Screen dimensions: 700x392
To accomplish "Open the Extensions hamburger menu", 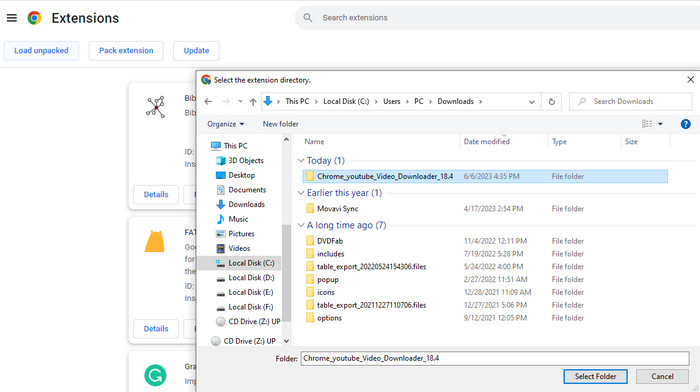I will (x=12, y=18).
